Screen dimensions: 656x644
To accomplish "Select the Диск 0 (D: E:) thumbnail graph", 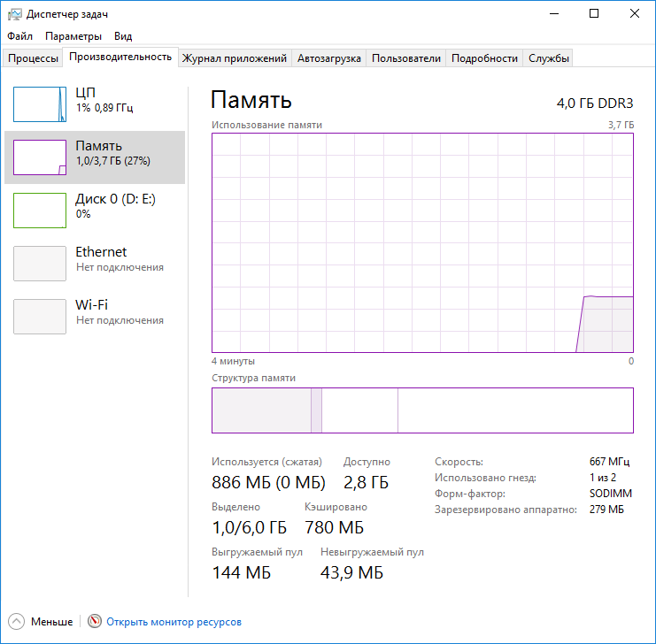I will [x=40, y=211].
